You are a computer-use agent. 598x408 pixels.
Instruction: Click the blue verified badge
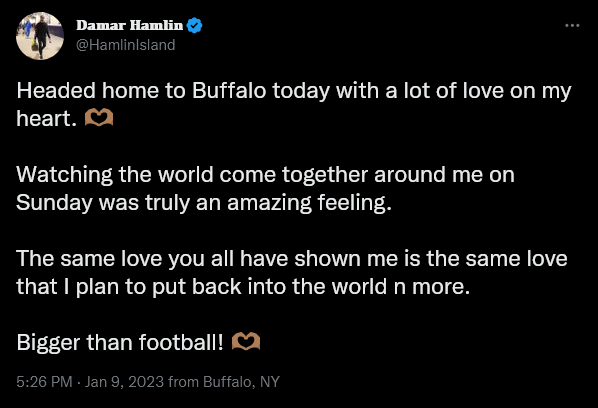point(195,26)
